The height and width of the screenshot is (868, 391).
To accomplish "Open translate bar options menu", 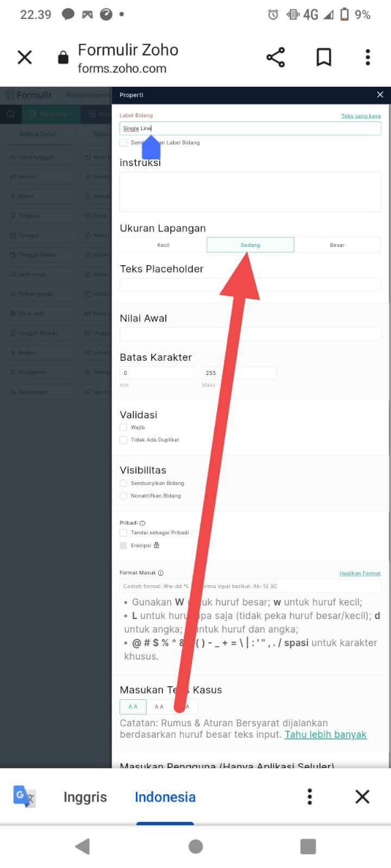I will (x=310, y=796).
